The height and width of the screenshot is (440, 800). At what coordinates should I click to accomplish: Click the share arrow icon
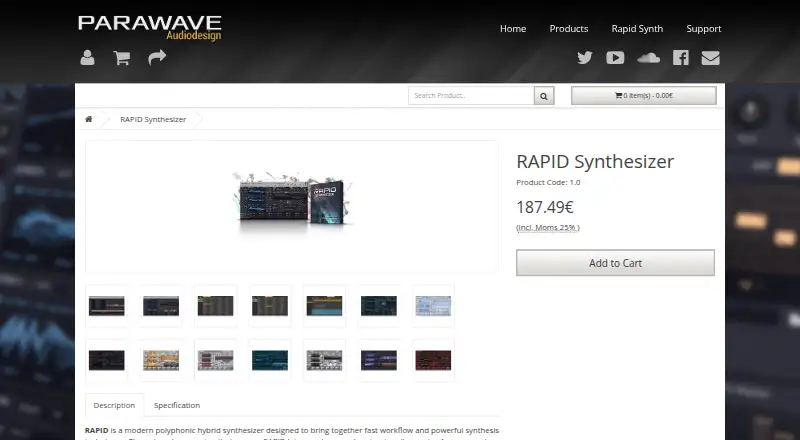pos(157,57)
